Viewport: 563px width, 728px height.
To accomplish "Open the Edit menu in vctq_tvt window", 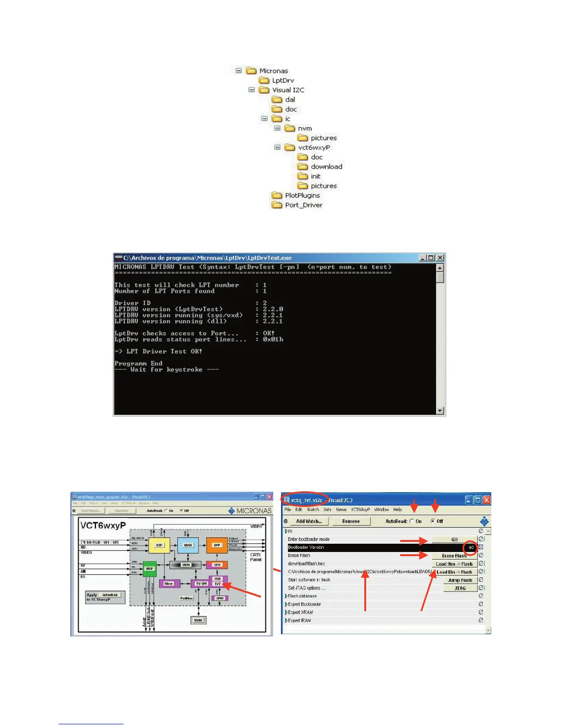I will click(x=299, y=510).
